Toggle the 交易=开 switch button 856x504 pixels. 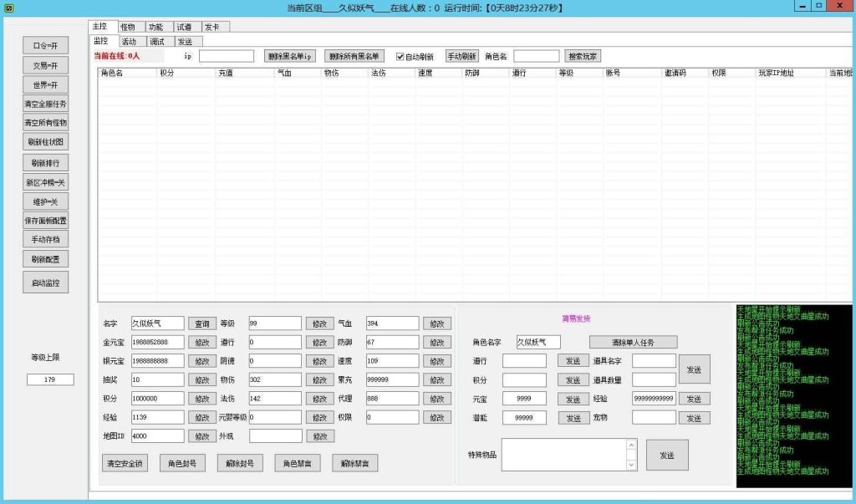[45, 65]
